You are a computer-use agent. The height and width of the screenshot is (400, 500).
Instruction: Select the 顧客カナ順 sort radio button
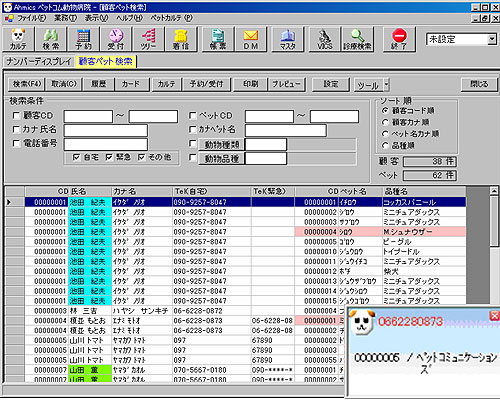[385, 122]
